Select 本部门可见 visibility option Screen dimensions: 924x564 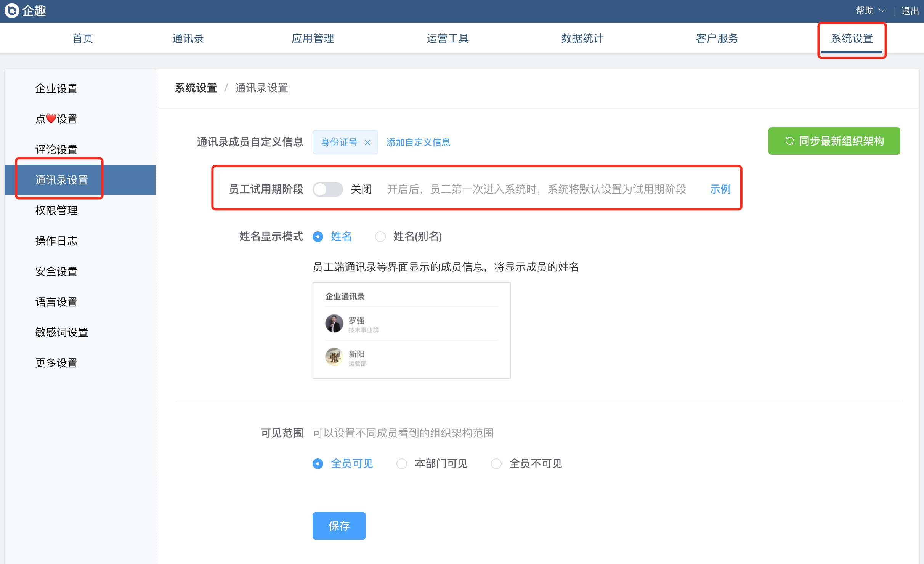(x=402, y=464)
